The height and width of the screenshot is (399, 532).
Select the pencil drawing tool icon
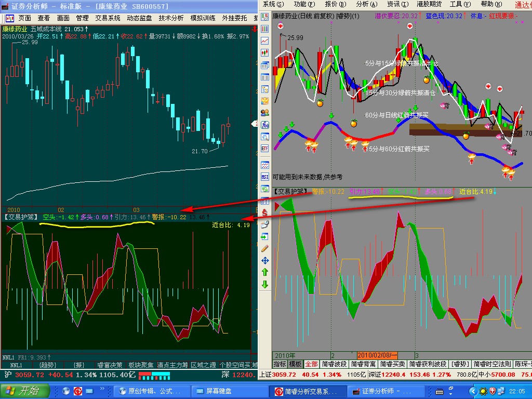pos(264,248)
